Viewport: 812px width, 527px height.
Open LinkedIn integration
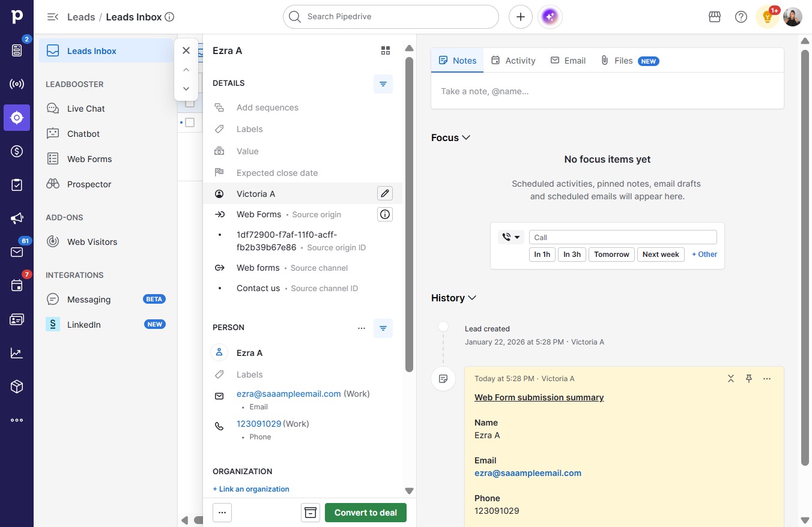click(x=106, y=325)
